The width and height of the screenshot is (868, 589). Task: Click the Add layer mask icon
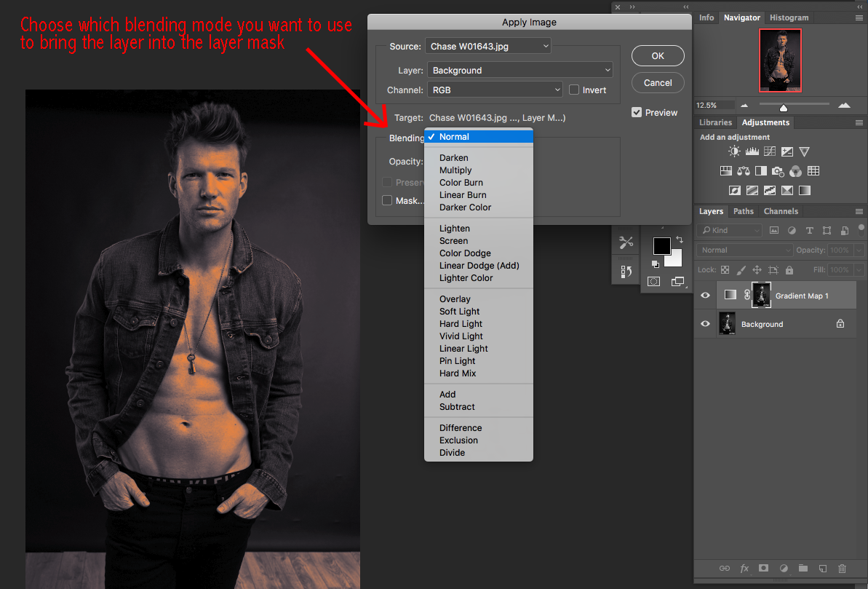[x=763, y=569]
